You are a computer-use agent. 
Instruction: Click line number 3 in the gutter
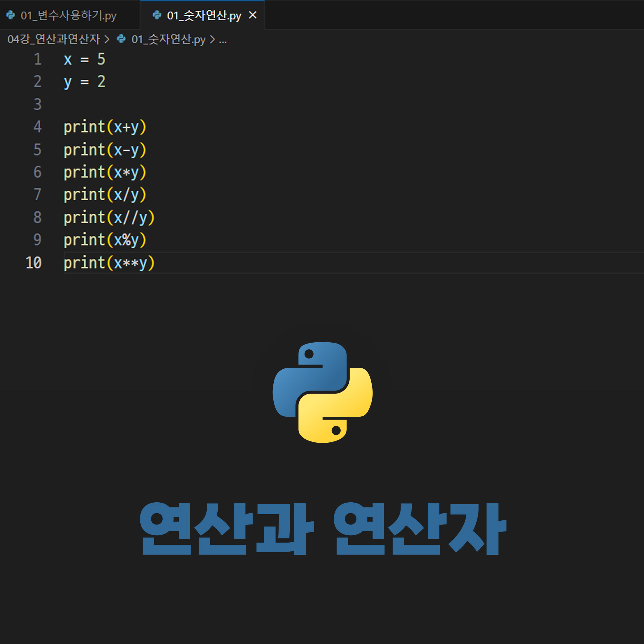click(x=38, y=104)
